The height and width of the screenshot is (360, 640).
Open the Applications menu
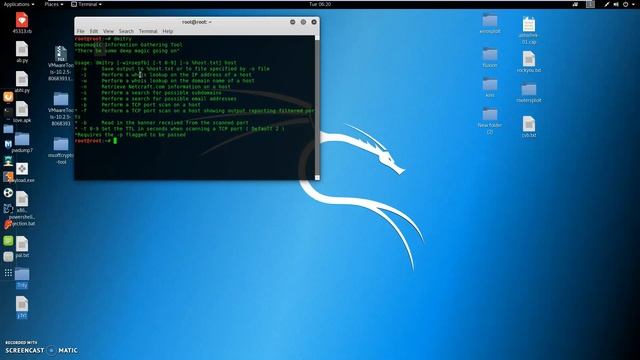click(19, 4)
